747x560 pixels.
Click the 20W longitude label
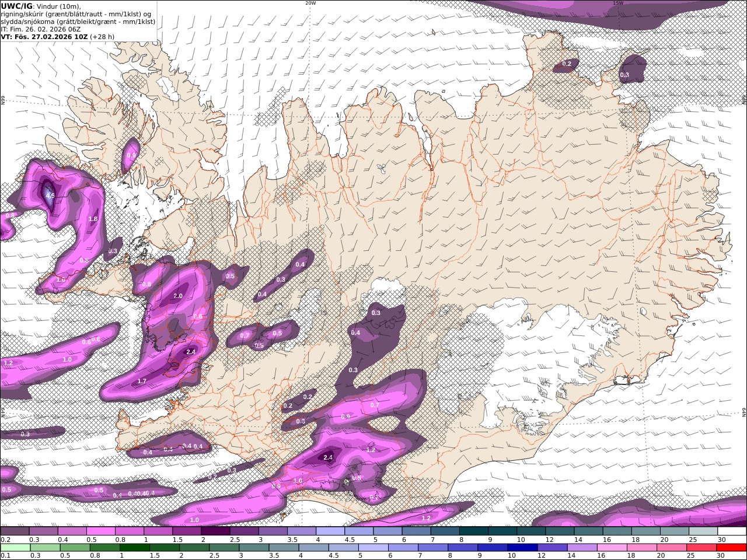pos(310,3)
